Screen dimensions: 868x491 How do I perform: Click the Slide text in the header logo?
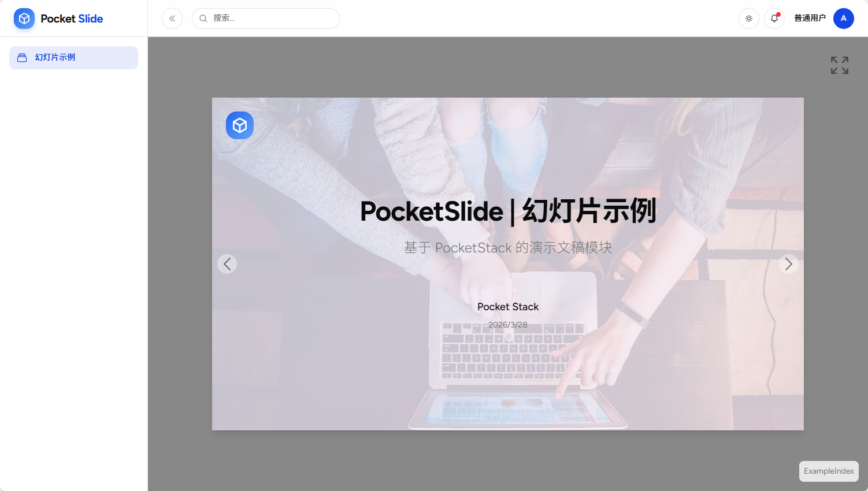click(x=90, y=18)
